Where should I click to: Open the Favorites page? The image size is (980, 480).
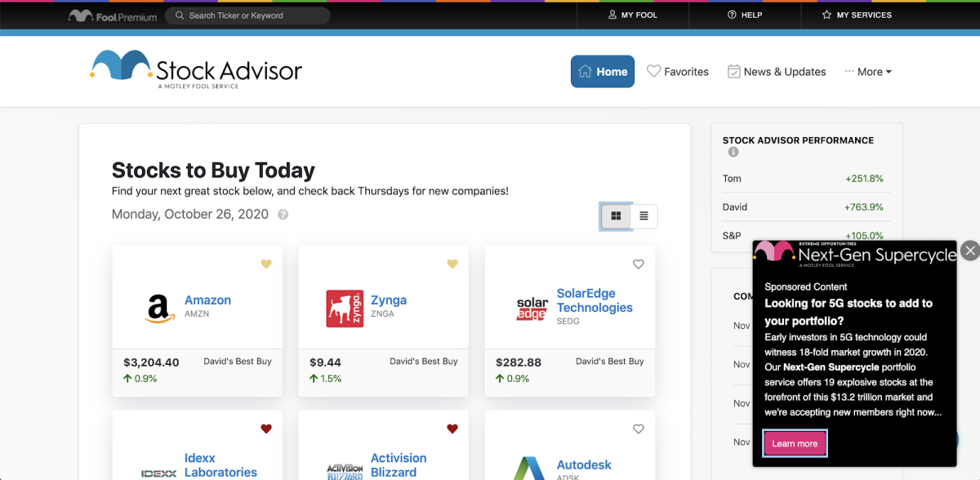678,72
